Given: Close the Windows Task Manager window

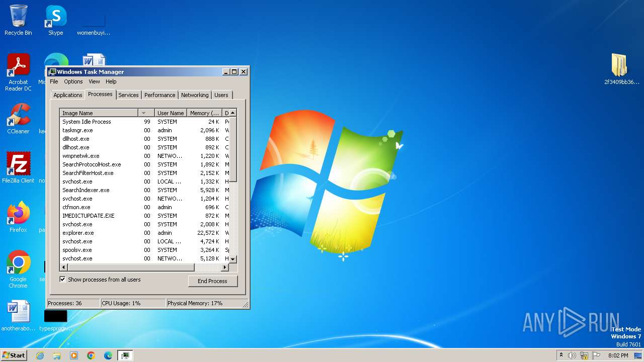Looking at the screenshot, I should click(x=244, y=72).
